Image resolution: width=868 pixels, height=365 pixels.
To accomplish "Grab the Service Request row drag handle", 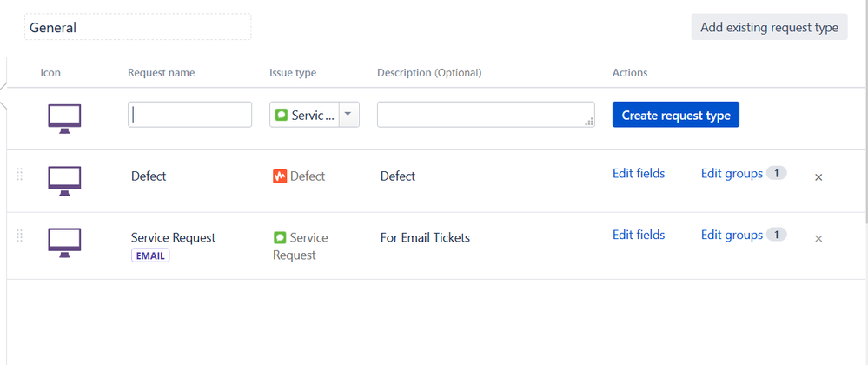I will tap(19, 236).
